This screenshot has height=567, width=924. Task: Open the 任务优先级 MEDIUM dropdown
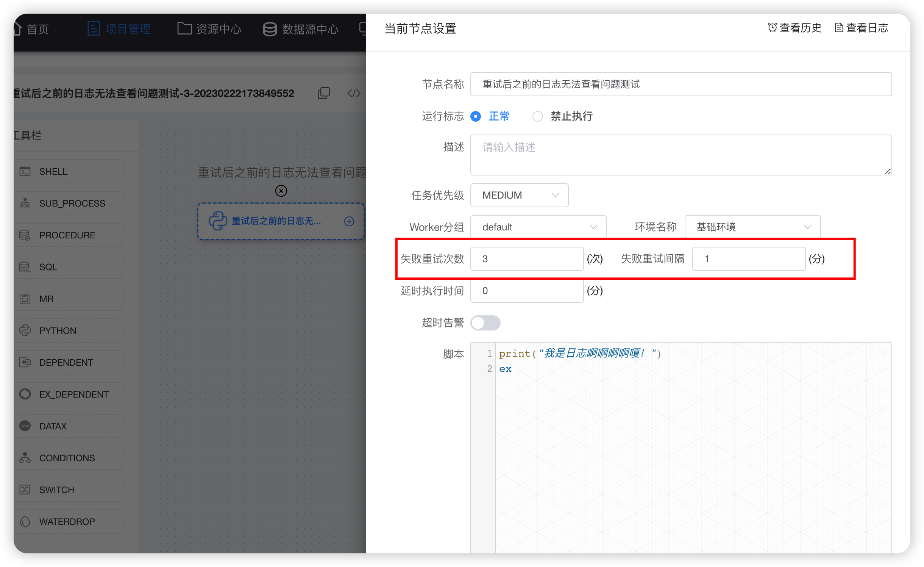pos(520,195)
